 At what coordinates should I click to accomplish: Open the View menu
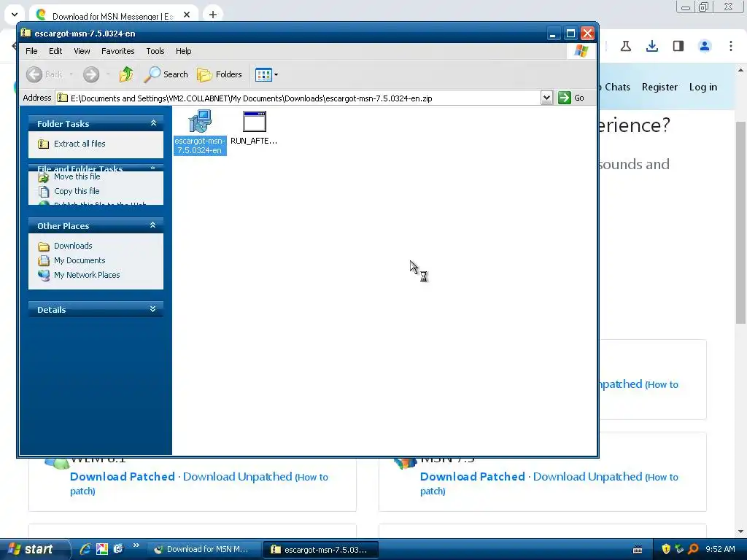[x=82, y=51]
